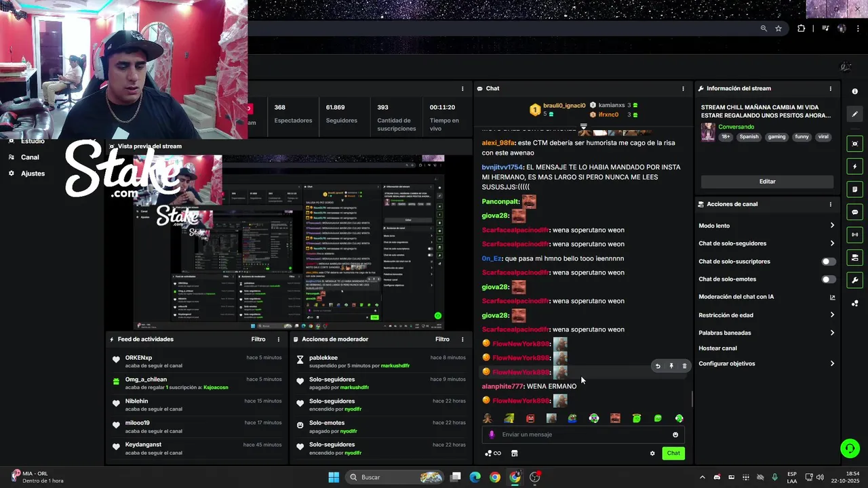868x488 pixels.
Task: Open Feed de actividades Filtro dropdown
Action: point(258,340)
